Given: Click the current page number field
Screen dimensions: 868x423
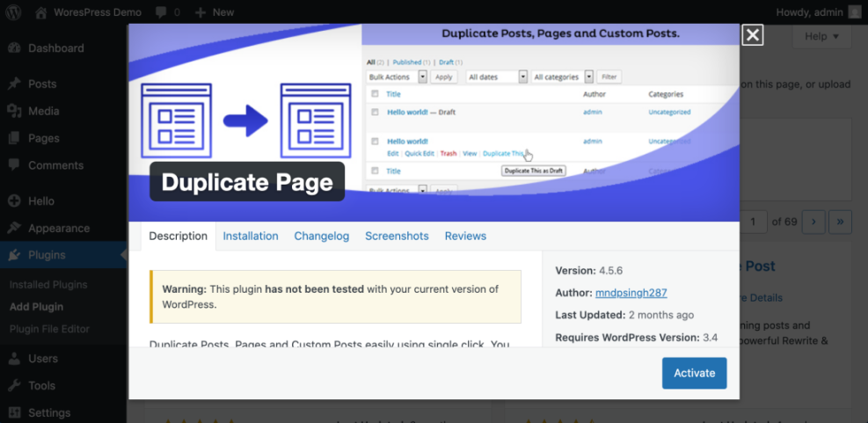Looking at the screenshot, I should point(753,222).
